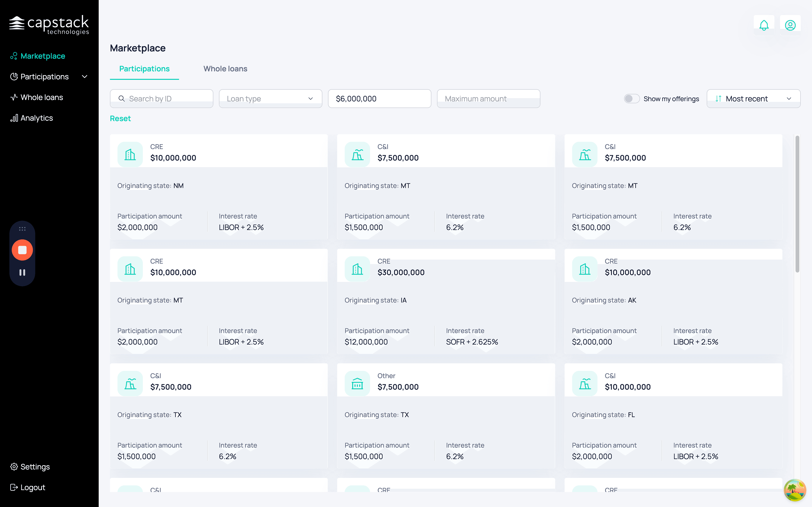
Task: Click the NM CRE $10,000,000 building icon
Action: tap(130, 154)
